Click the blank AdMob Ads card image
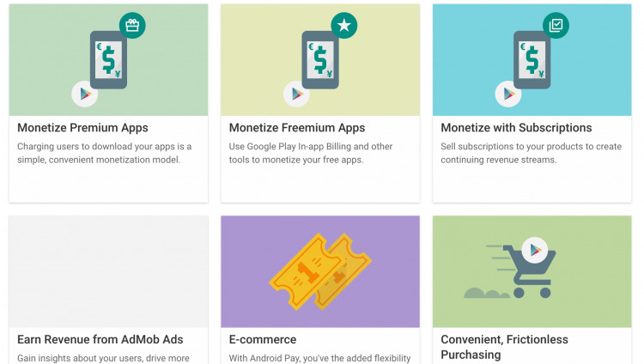Image resolution: width=644 pixels, height=364 pixels. 108,271
